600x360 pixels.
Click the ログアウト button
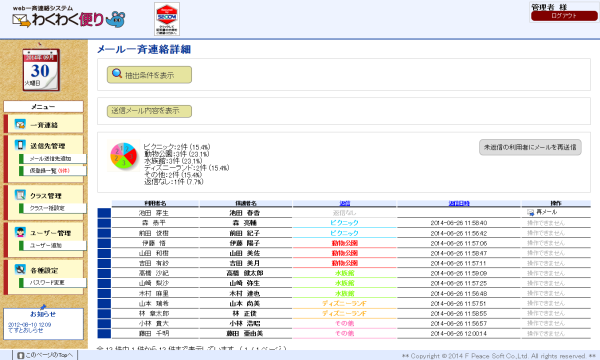tap(564, 16)
